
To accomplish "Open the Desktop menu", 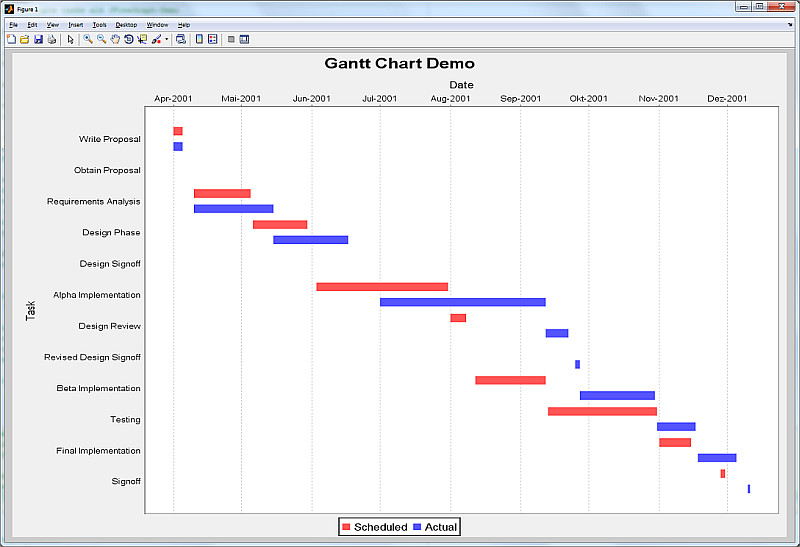I will (x=126, y=24).
